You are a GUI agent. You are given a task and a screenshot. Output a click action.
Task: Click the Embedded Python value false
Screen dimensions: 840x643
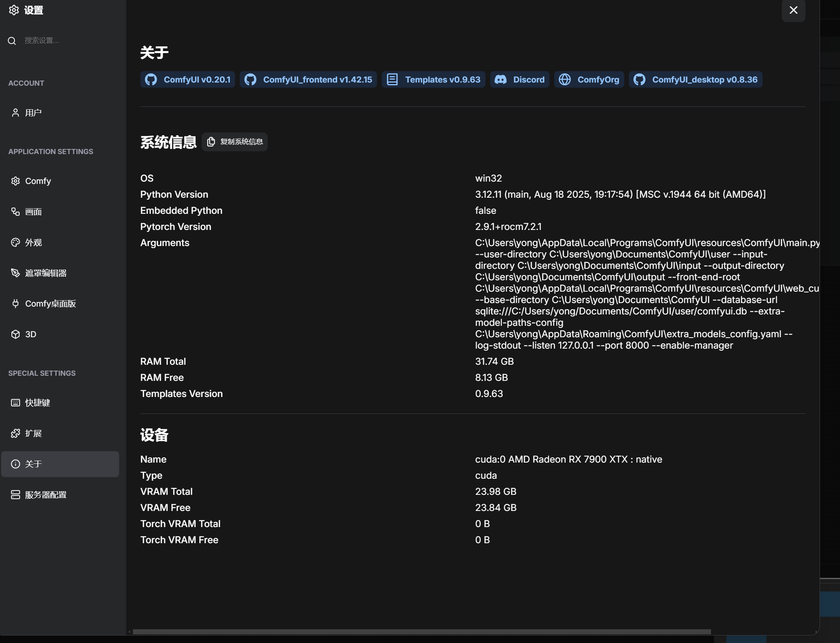tap(485, 211)
